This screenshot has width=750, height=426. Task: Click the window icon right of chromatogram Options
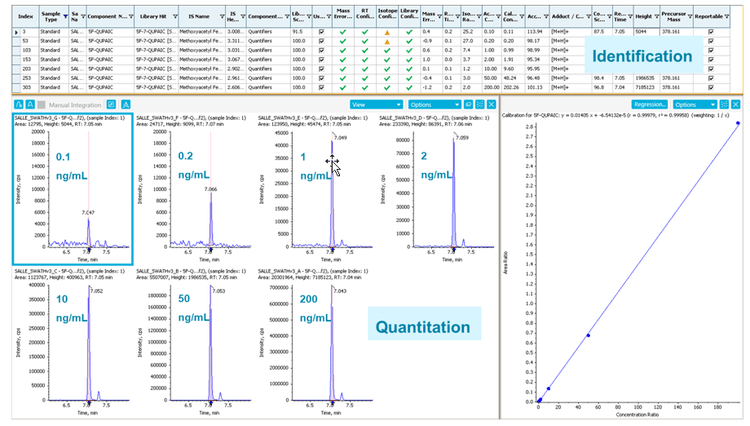(x=466, y=104)
